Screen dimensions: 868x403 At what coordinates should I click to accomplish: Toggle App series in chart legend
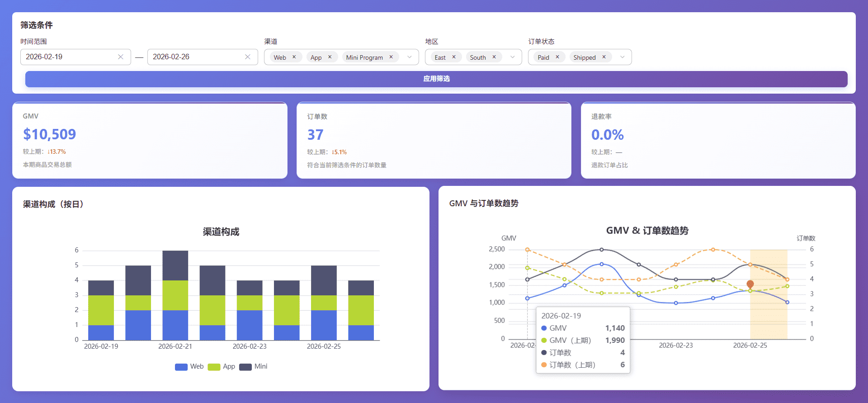[x=222, y=366]
